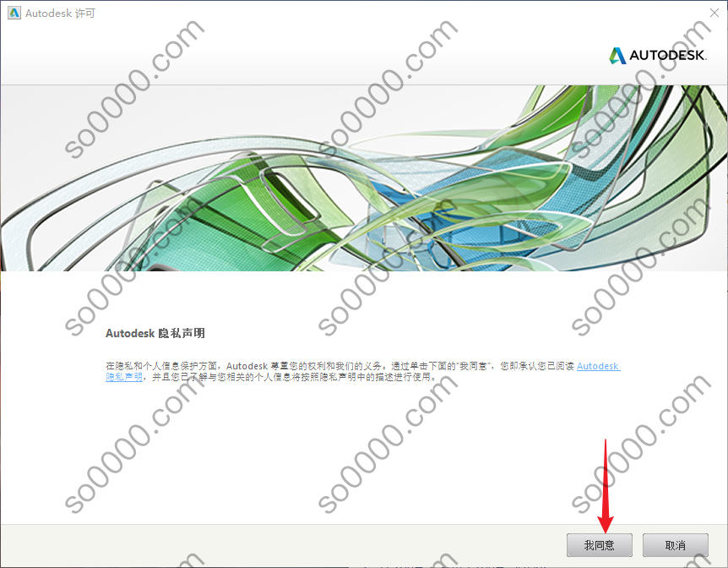Image resolution: width=728 pixels, height=568 pixels.
Task: Click the Autodesk abstract banner artwork
Action: pos(364,178)
